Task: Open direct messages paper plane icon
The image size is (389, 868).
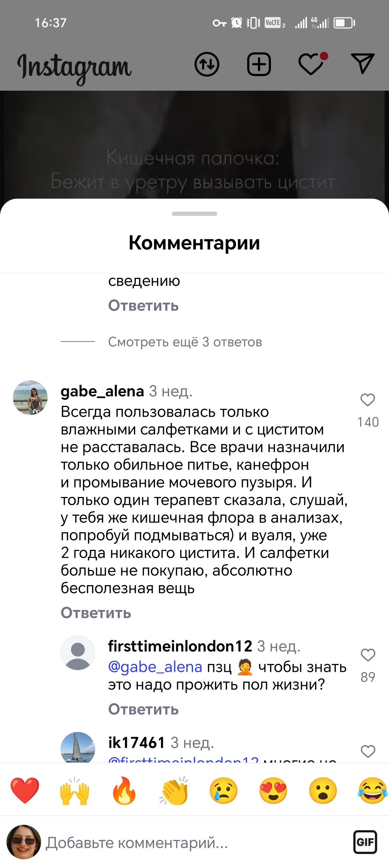Action: point(363,64)
